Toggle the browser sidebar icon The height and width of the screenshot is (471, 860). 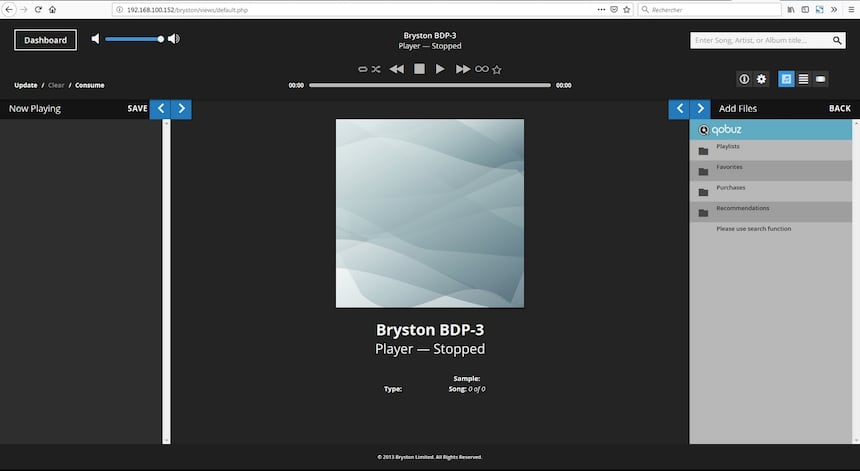805,9
